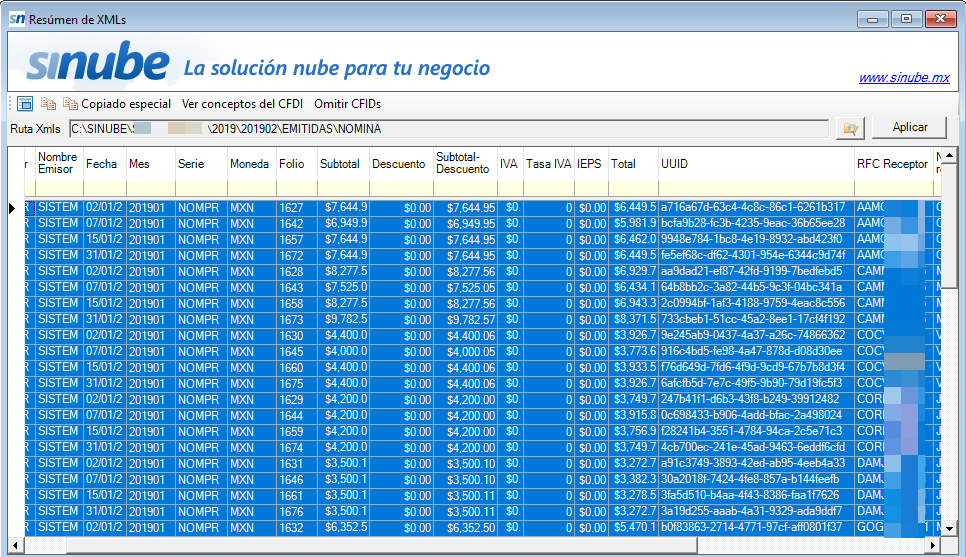Click horizontal scrollbar right arrow
Screen dimensions: 966x557
click(x=933, y=545)
